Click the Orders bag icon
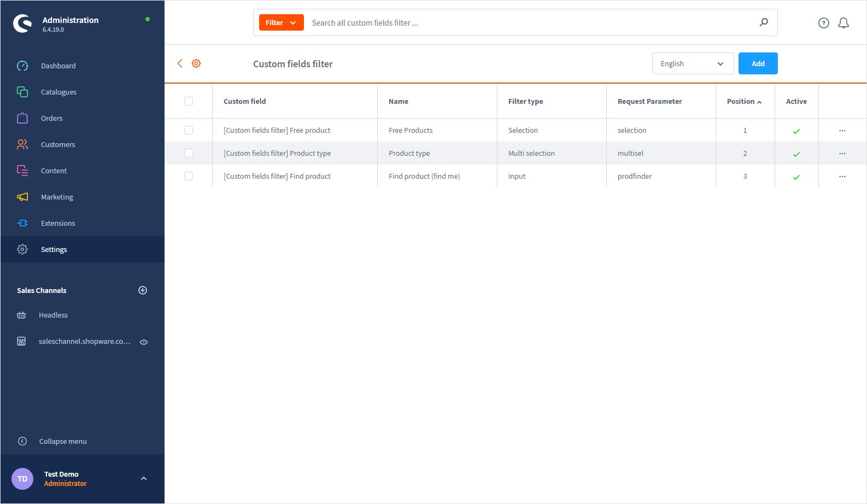 tap(22, 118)
